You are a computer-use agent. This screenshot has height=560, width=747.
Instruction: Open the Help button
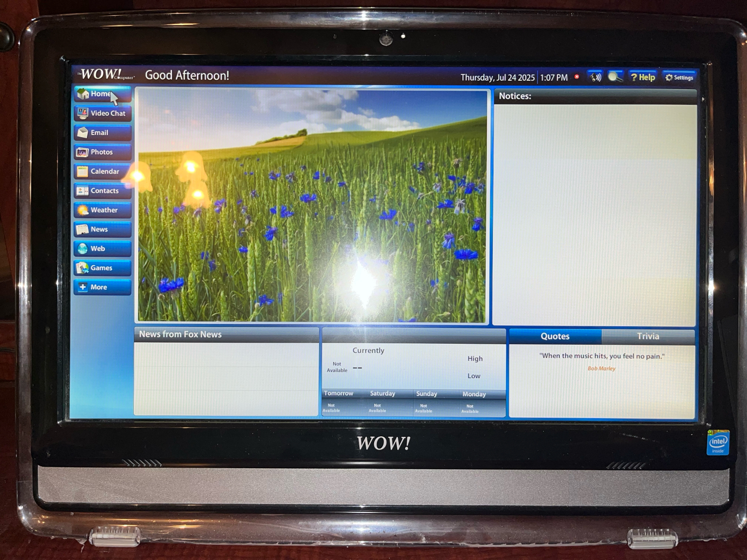643,77
